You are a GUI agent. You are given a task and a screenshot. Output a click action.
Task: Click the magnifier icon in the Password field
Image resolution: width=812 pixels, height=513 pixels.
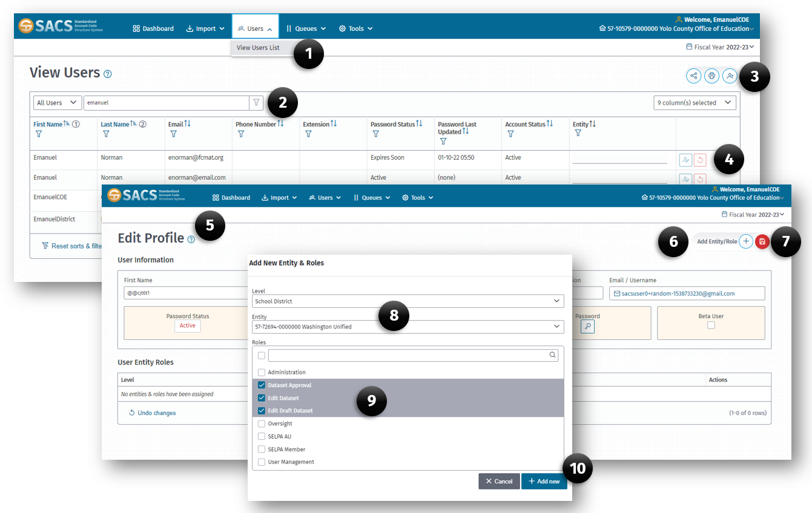point(587,326)
